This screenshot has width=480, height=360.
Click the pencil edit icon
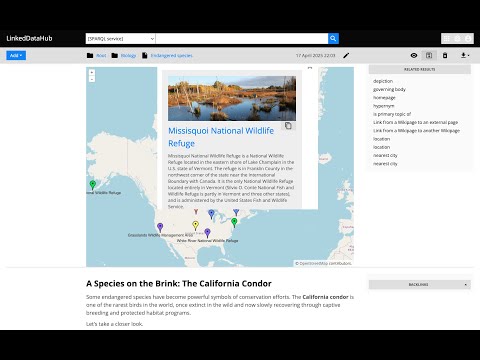(x=346, y=55)
